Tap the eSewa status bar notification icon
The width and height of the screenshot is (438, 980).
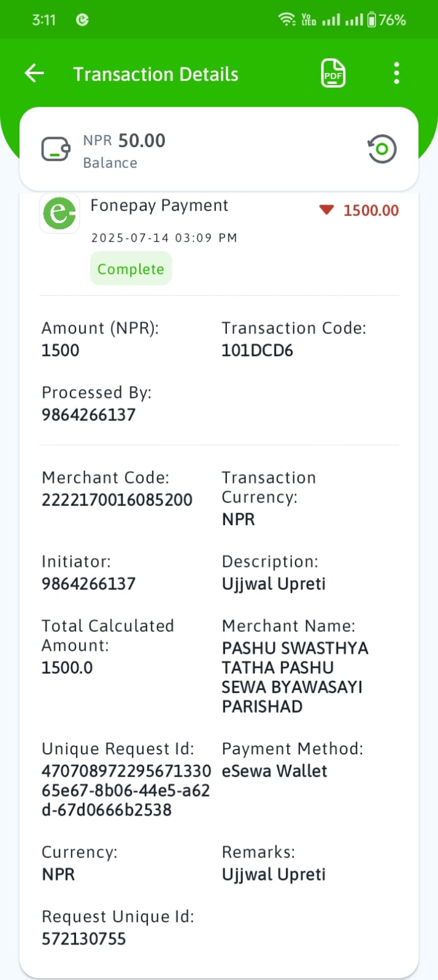[82, 20]
